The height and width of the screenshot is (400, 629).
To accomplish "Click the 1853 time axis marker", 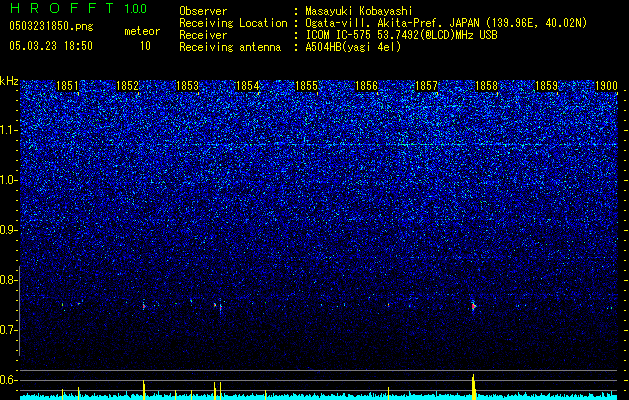I will pyautogui.click(x=187, y=86).
